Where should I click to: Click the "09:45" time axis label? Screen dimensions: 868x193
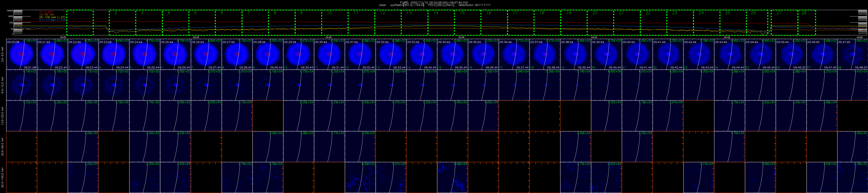(727, 37)
